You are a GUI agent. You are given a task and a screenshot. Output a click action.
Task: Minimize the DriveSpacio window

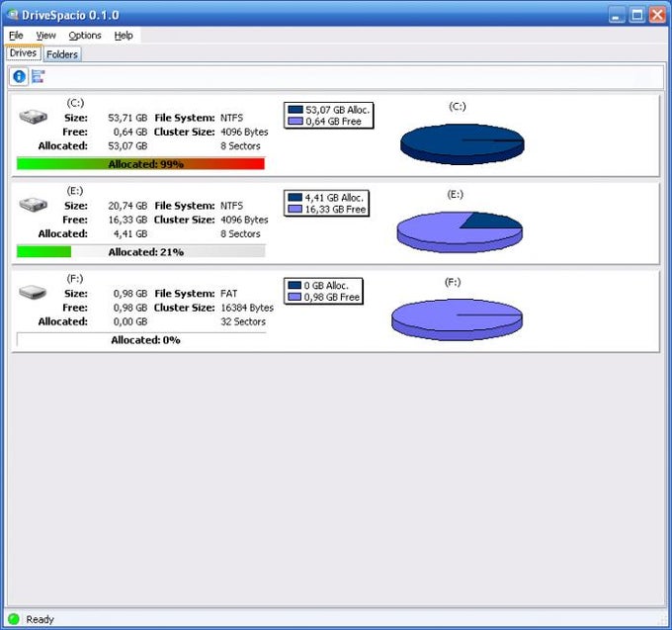point(617,16)
